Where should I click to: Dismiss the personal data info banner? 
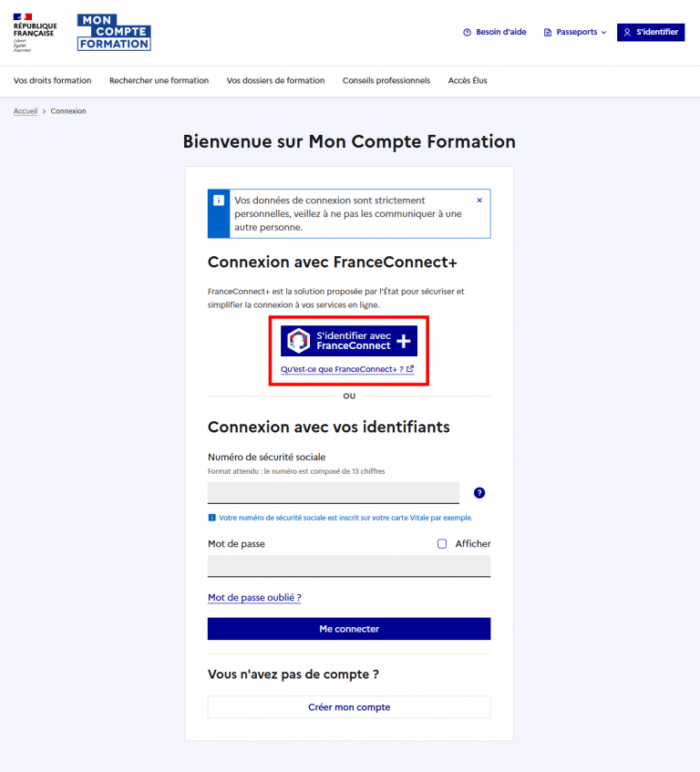coord(479,200)
